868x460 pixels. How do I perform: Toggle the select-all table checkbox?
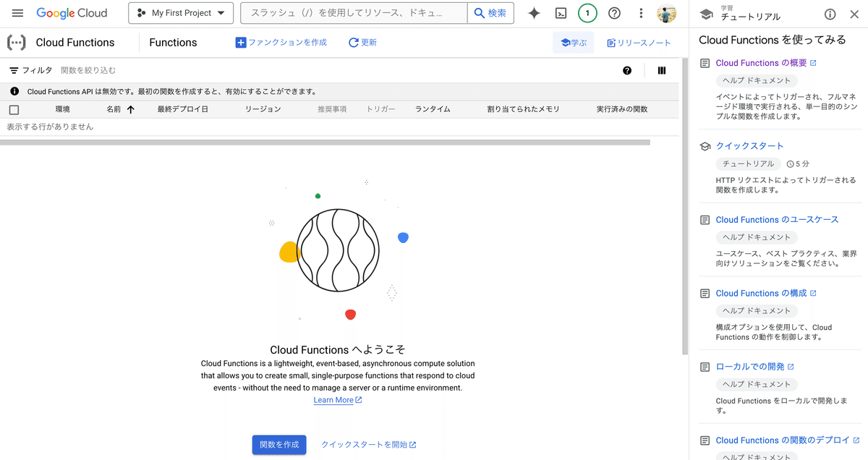click(14, 110)
